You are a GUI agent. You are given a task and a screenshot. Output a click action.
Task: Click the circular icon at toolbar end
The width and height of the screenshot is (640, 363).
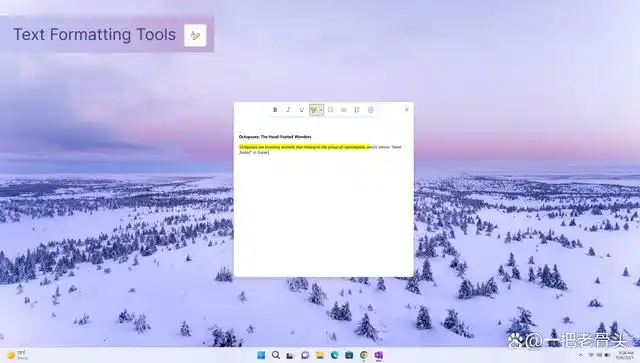click(x=371, y=110)
